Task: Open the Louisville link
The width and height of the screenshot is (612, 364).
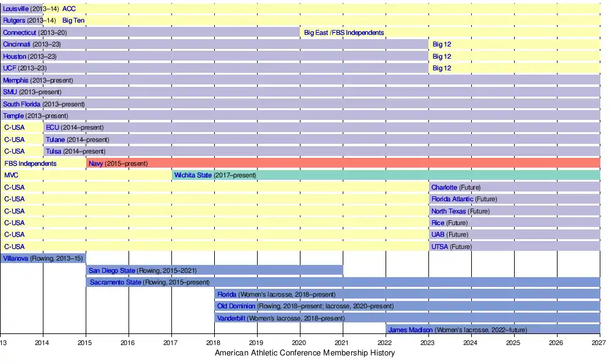Action: pos(15,9)
